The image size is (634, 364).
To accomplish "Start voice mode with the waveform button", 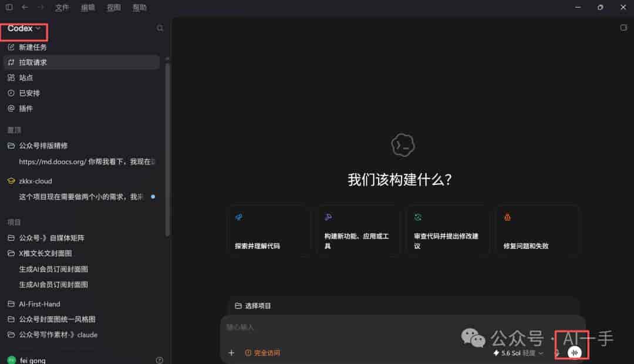I will click(574, 353).
